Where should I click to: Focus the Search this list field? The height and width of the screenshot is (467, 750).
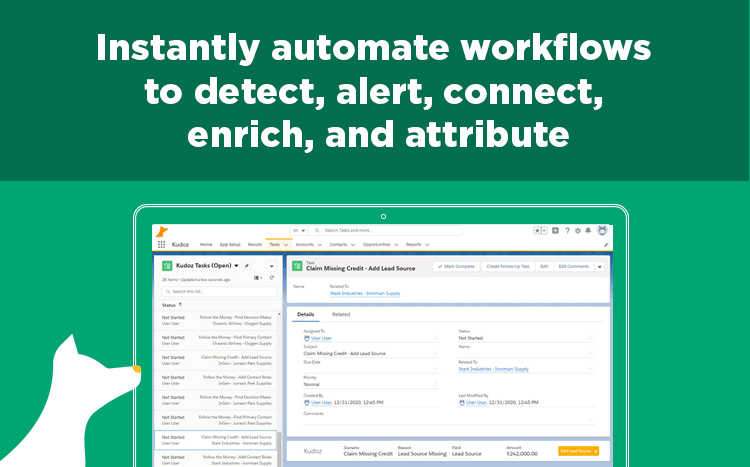(219, 291)
